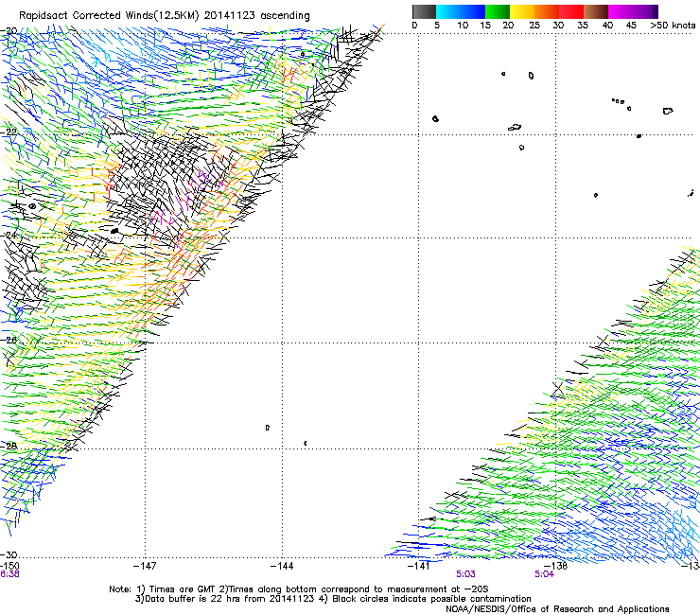This screenshot has width=700, height=615.
Task: Click the "-141" longitude axis label
Action: (419, 567)
